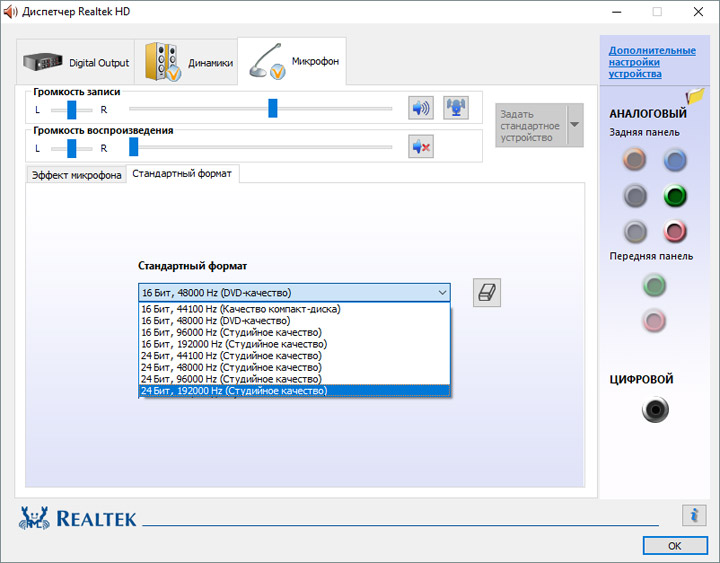Click playback L/R balance slider handle

coord(72,148)
